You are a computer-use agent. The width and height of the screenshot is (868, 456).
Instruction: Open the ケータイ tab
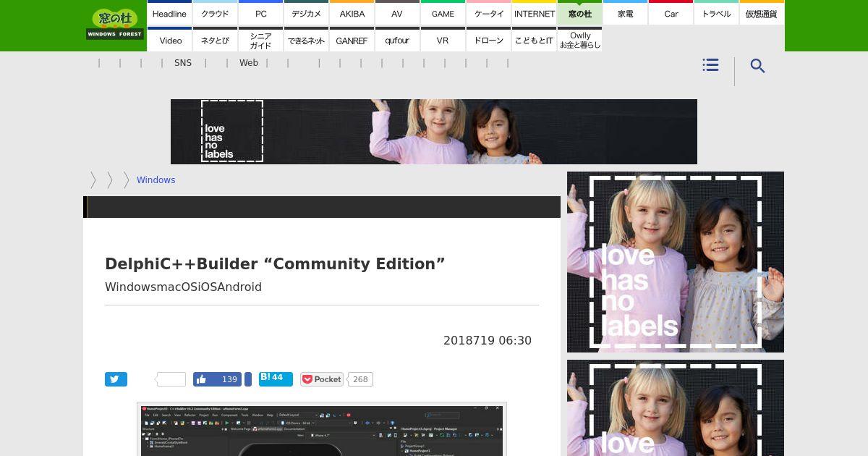[488, 13]
